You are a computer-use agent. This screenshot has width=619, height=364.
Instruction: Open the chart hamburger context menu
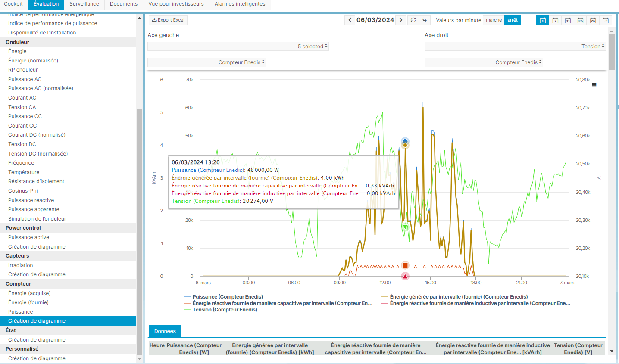point(594,85)
